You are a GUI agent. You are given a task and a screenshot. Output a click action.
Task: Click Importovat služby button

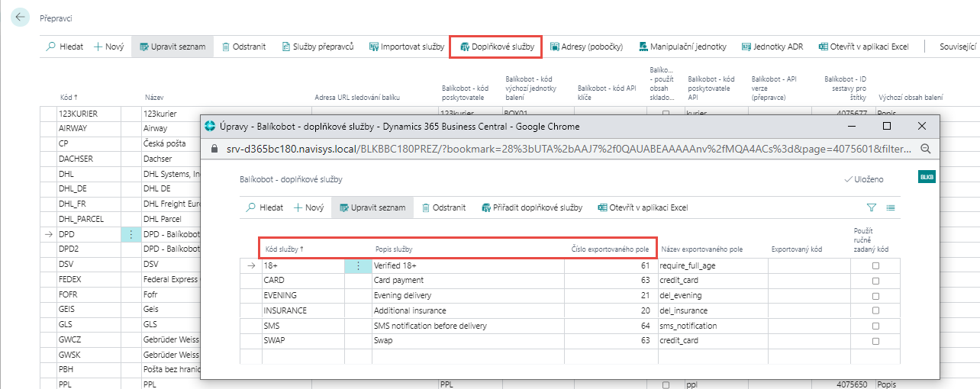[x=406, y=47]
